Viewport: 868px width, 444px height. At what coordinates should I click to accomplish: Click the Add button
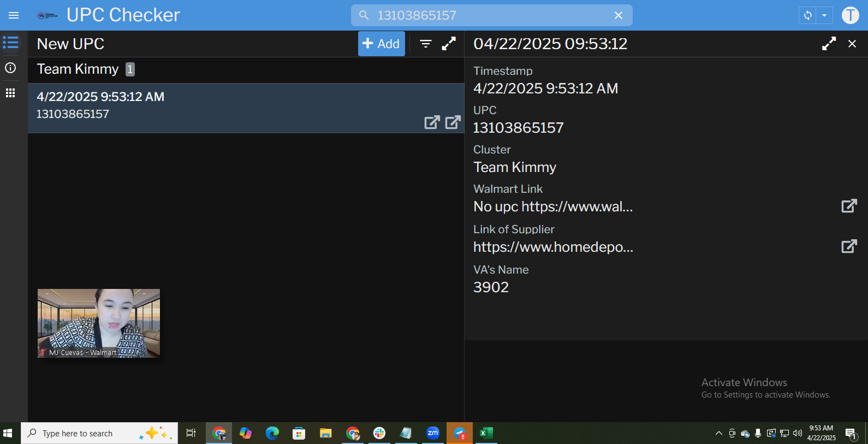click(381, 44)
